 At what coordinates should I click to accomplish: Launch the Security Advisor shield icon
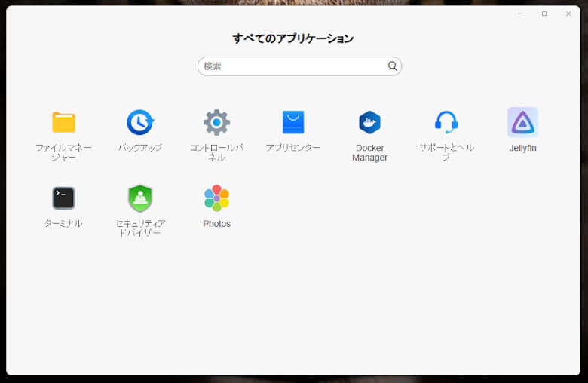pyautogui.click(x=139, y=198)
